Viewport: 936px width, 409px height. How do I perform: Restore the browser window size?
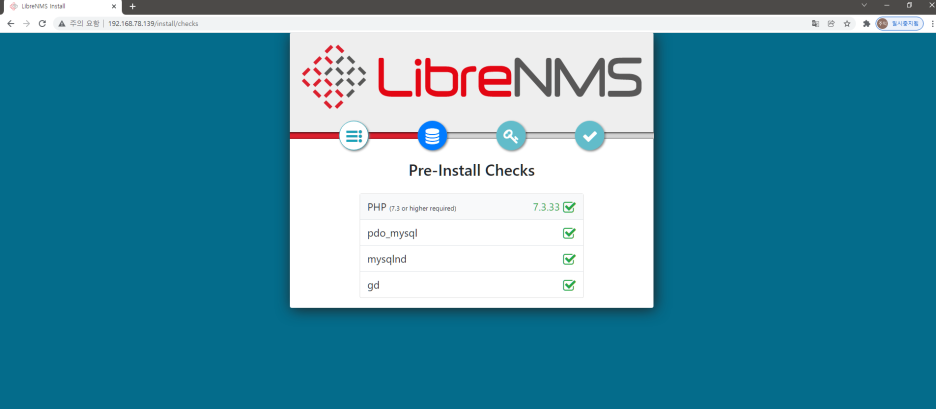909,5
